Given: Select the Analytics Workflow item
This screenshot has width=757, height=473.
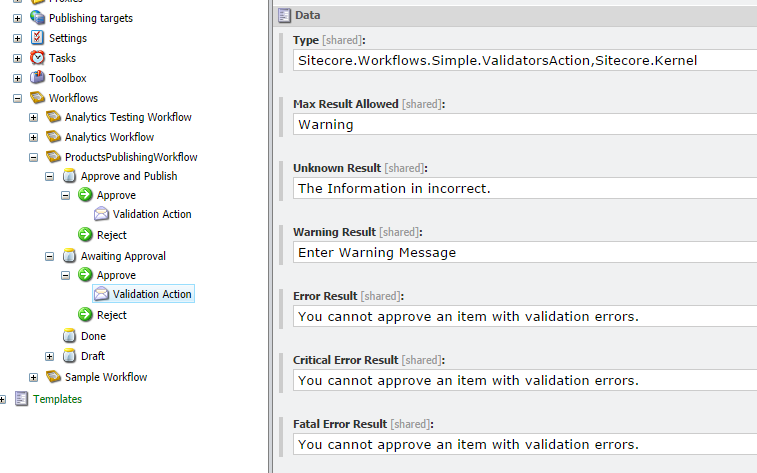Looking at the screenshot, I should click(x=109, y=137).
